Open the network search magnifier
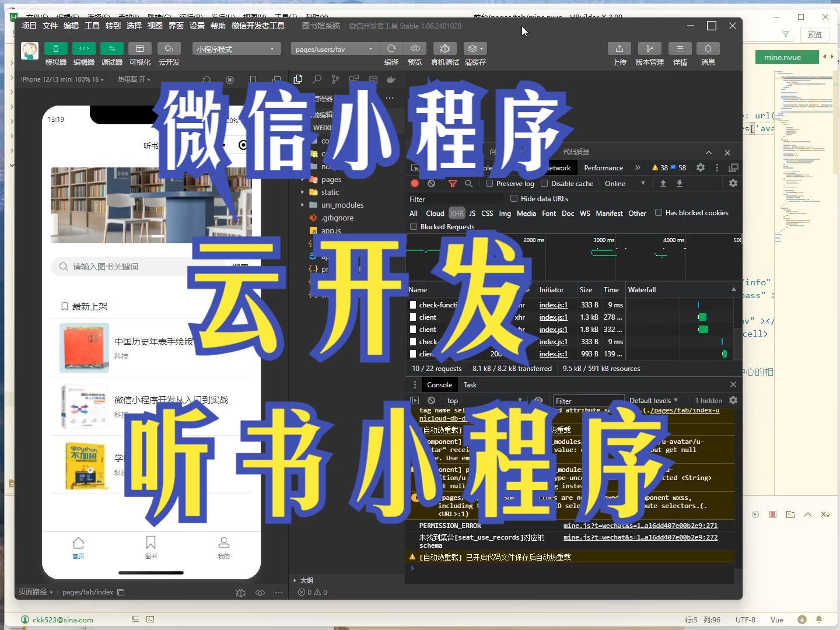This screenshot has width=840, height=630. click(x=468, y=183)
